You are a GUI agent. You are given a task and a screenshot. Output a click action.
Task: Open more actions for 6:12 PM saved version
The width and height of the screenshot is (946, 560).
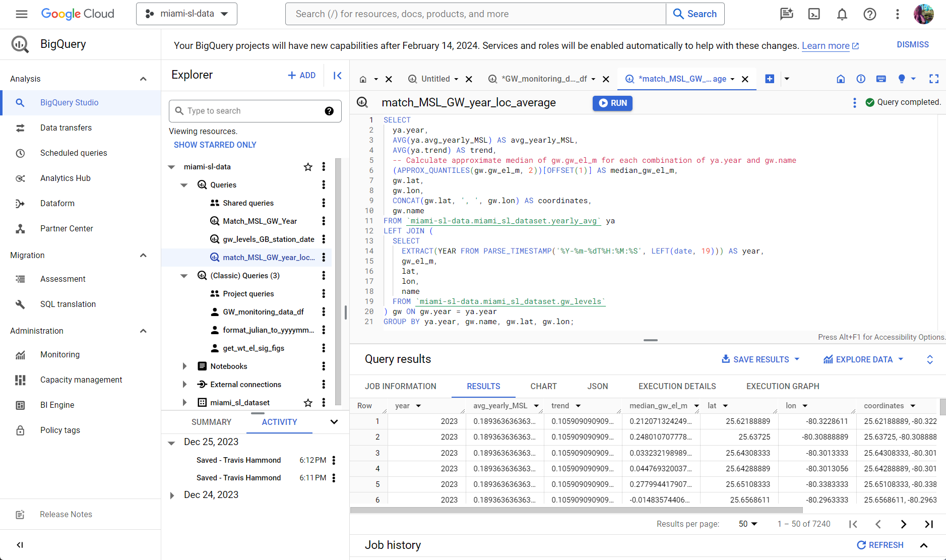pos(334,460)
